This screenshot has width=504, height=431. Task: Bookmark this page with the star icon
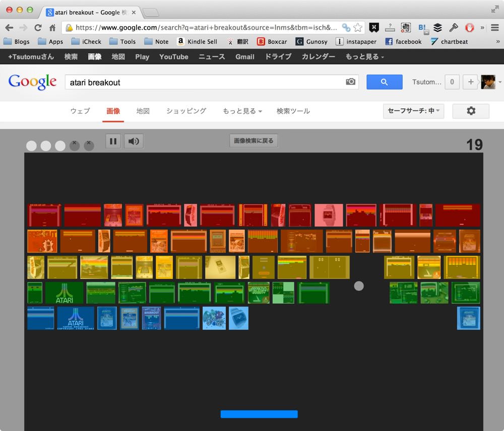pyautogui.click(x=358, y=28)
